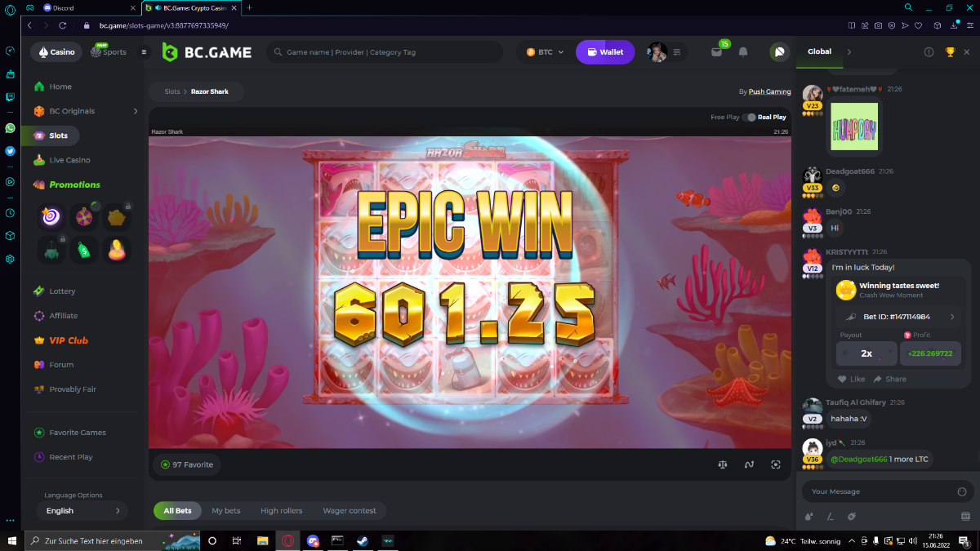
Task: Add Razor Shark to favorites
Action: click(186, 464)
